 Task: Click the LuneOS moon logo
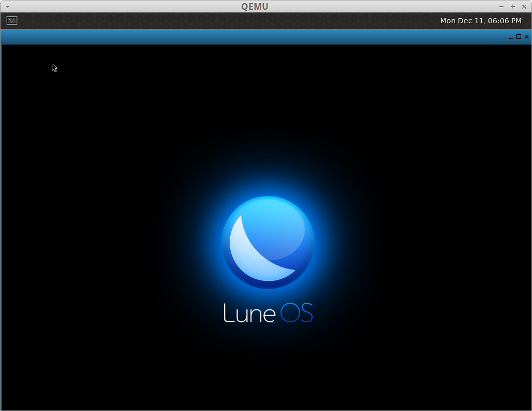click(x=268, y=243)
